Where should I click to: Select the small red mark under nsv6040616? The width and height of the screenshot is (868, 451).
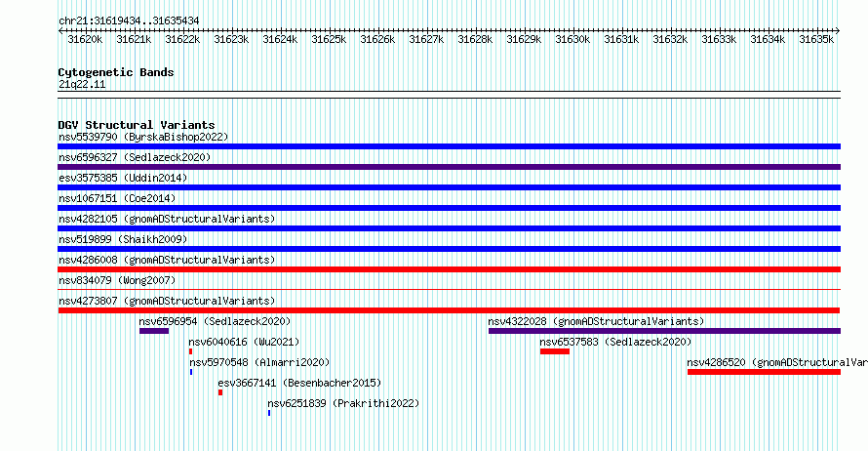pyautogui.click(x=190, y=351)
